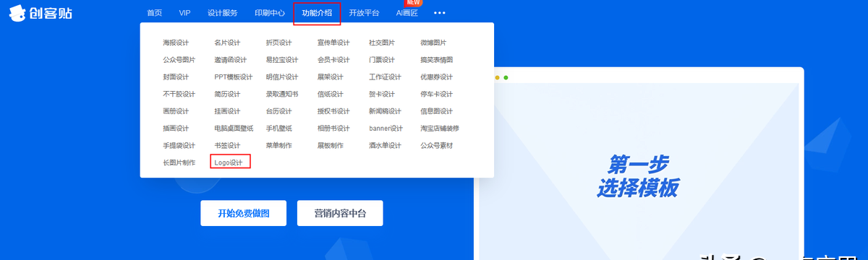868x260 pixels.
Task: Go to 首页 in the navigation bar
Action: [x=154, y=13]
